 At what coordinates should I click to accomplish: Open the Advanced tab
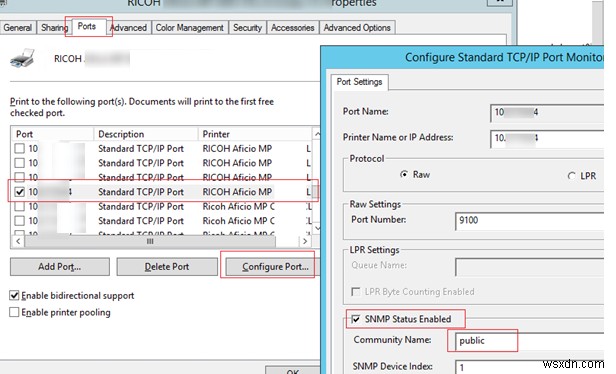129,28
